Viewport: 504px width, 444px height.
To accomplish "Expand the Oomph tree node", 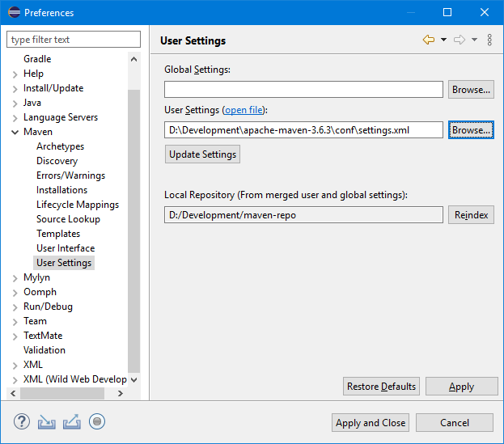I will coord(15,293).
